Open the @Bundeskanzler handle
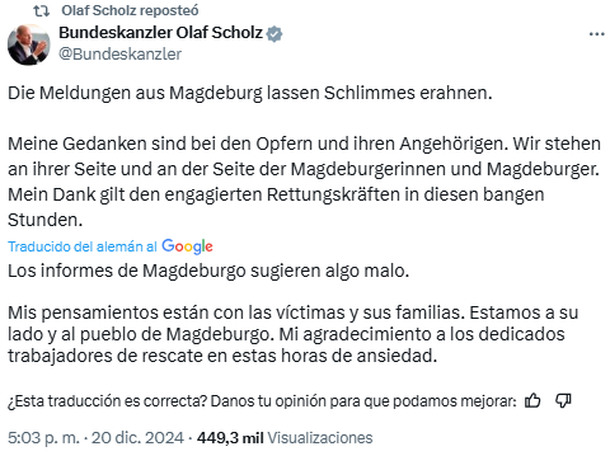This screenshot has height=456, width=610. (121, 54)
